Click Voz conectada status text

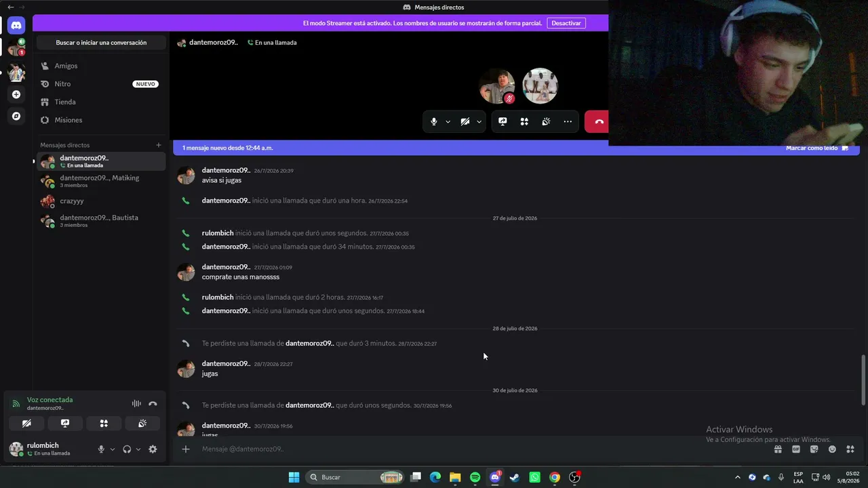(50, 400)
